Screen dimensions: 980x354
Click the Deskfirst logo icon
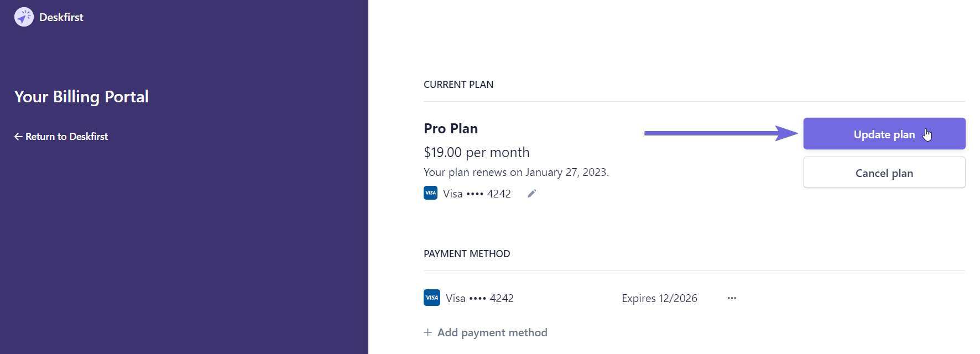24,17
